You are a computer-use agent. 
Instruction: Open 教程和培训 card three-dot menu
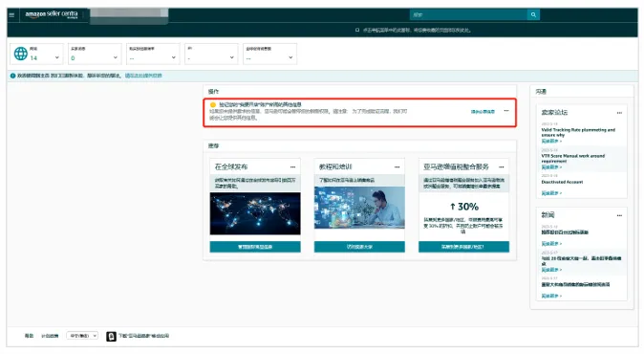[x=397, y=166]
